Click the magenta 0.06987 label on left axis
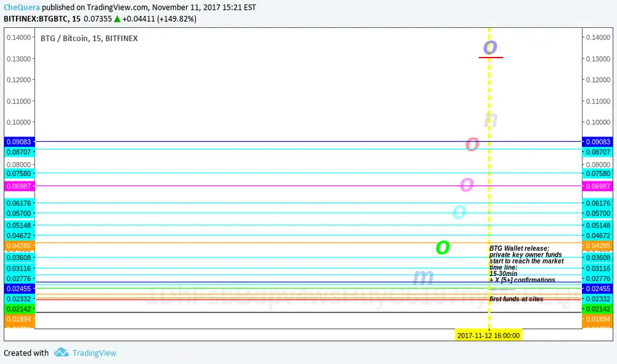The width and height of the screenshot is (617, 364). click(x=19, y=186)
